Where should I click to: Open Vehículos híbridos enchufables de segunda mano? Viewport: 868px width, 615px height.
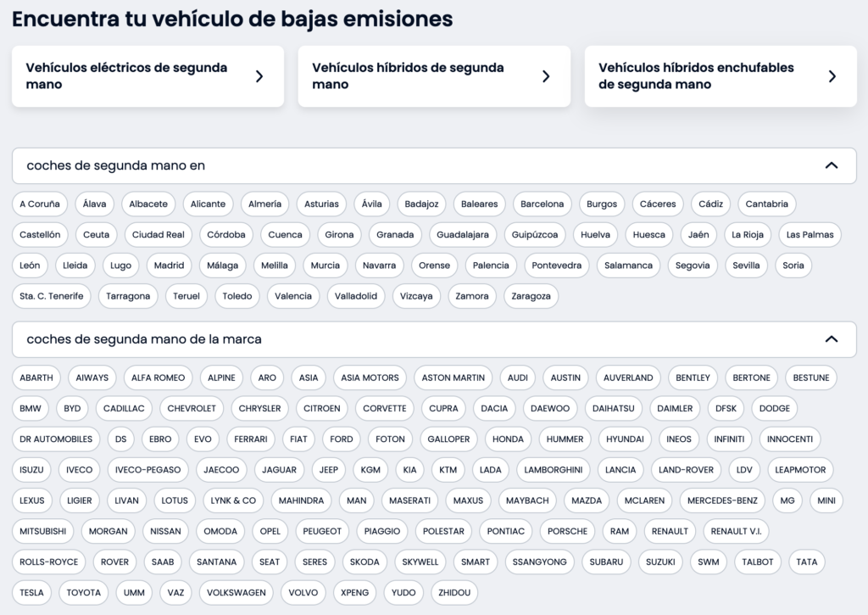[696, 76]
